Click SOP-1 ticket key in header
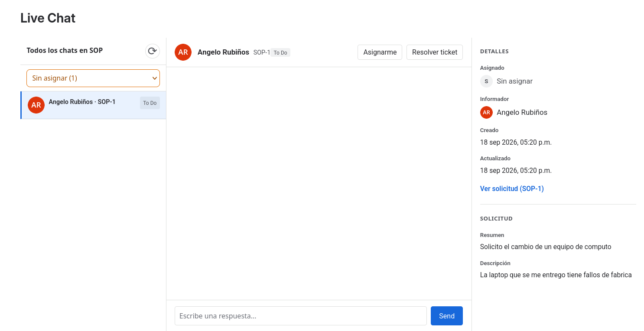Viewport: 644px width, 331px height. coord(262,52)
